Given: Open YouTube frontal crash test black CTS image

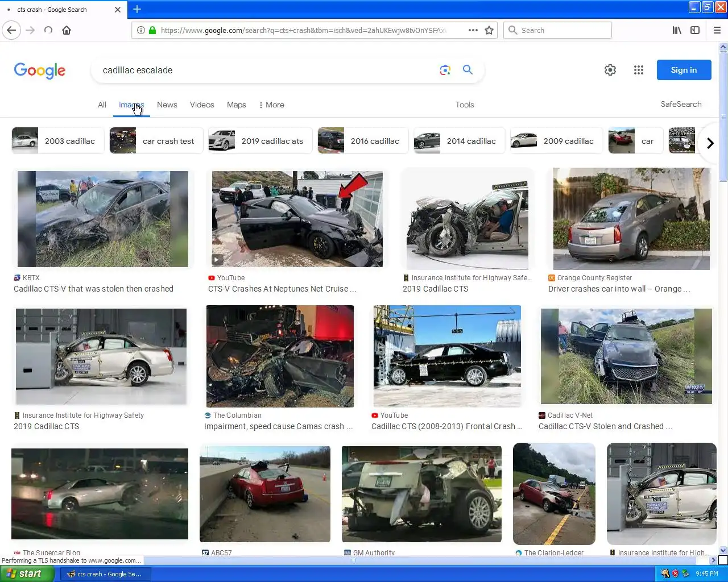Looking at the screenshot, I should [x=447, y=356].
